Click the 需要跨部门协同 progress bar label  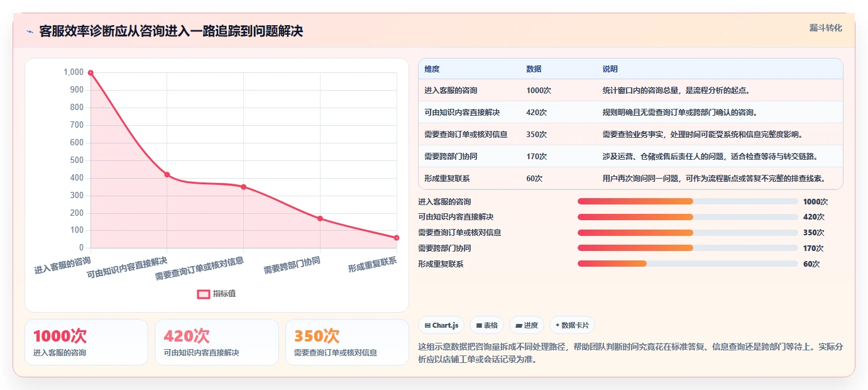444,248
